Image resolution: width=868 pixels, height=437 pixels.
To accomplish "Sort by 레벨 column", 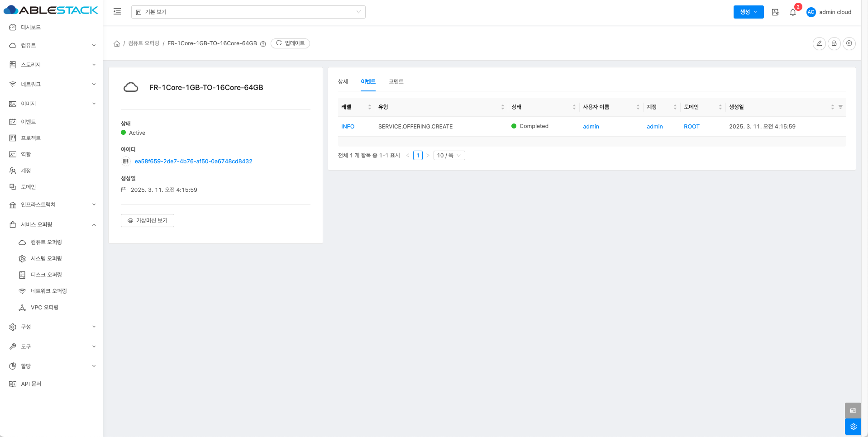I will pos(369,107).
